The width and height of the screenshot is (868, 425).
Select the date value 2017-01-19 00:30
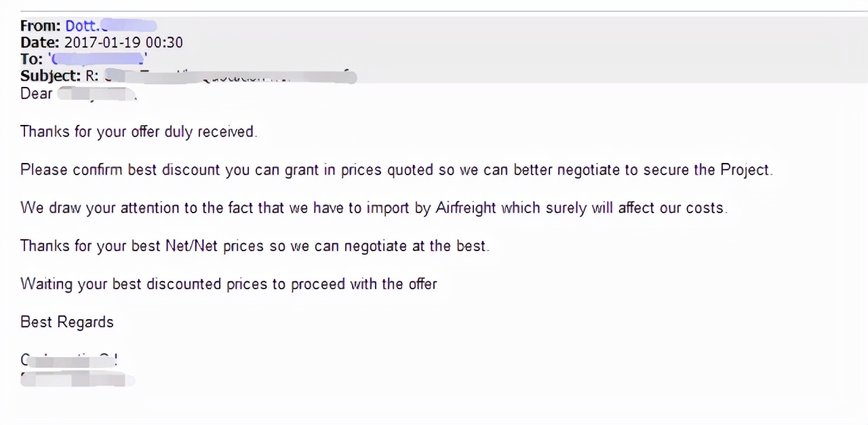pos(123,42)
